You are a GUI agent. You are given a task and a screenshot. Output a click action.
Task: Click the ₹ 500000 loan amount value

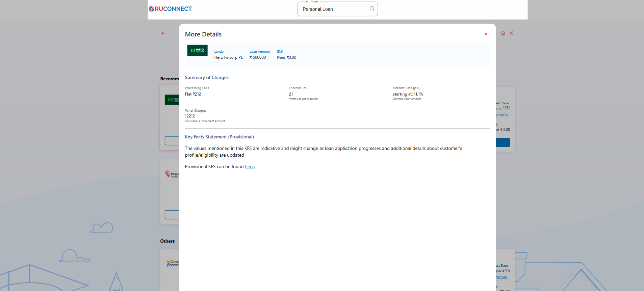tap(258, 57)
